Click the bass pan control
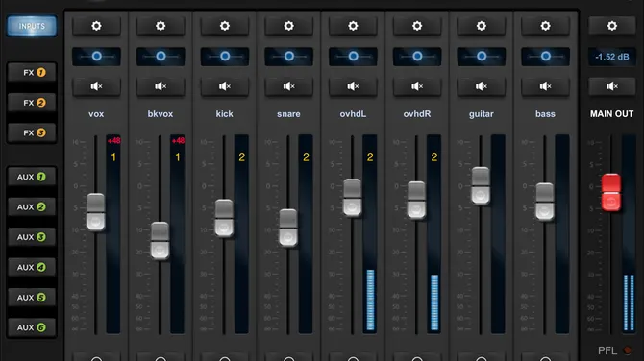The image size is (644, 361). tap(545, 57)
